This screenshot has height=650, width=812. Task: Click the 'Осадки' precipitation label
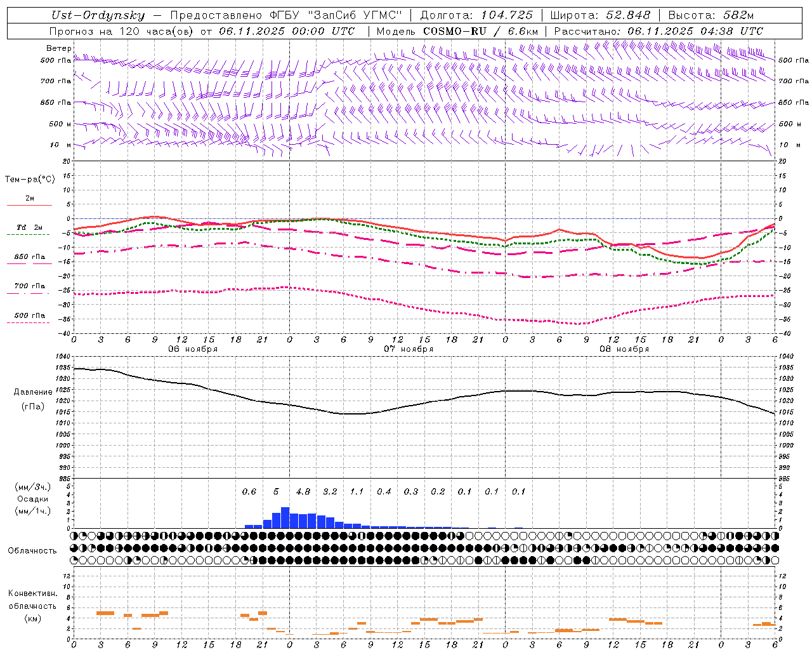pyautogui.click(x=32, y=499)
